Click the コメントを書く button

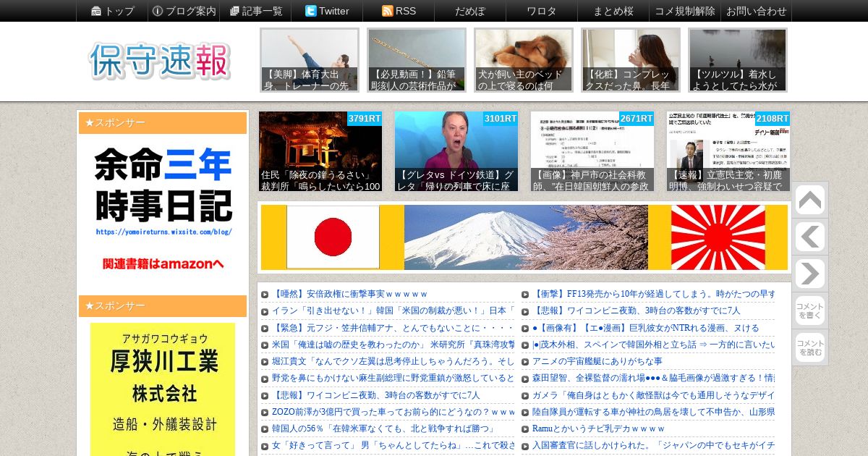809,311
